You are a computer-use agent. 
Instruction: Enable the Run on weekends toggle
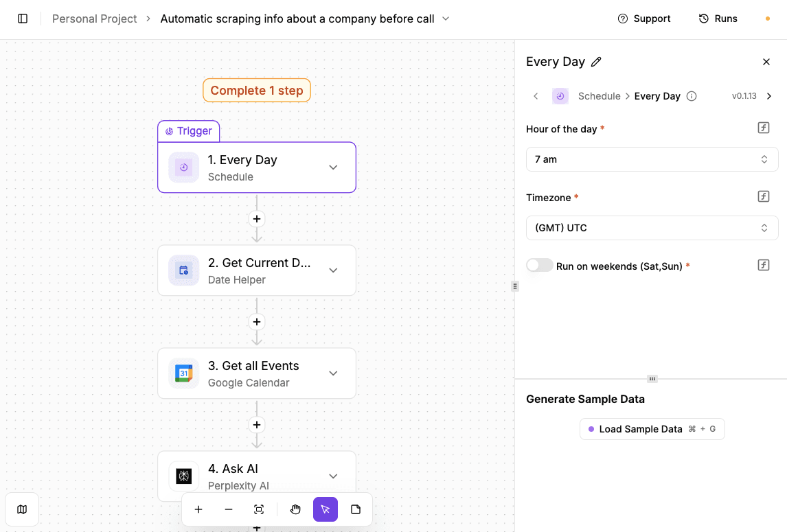pos(540,265)
